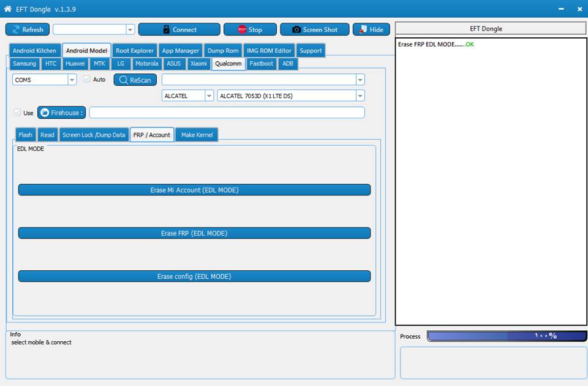Screen dimensions: 588x386
Task: Open the ALCATEL 7053D model dropdown
Action: tap(360, 96)
